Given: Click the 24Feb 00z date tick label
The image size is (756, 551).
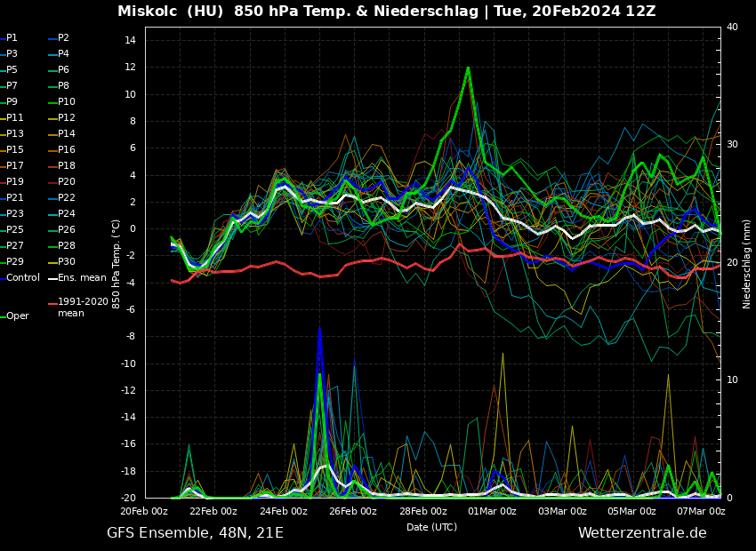Looking at the screenshot, I should tap(283, 511).
